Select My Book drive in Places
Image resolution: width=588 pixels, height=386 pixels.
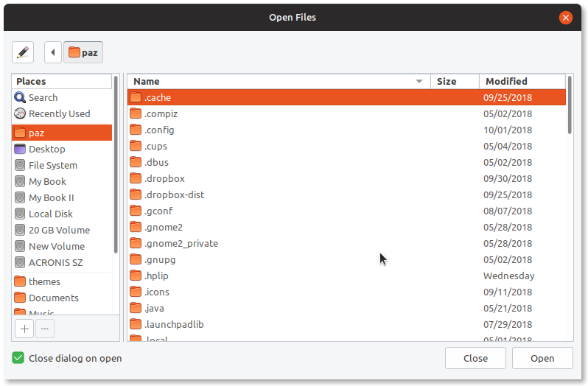pos(62,181)
